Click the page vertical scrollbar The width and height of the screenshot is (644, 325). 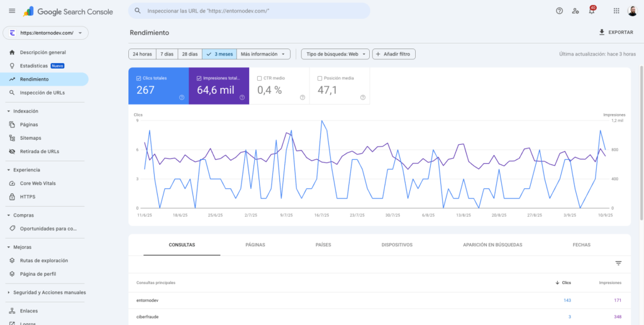[x=641, y=142]
